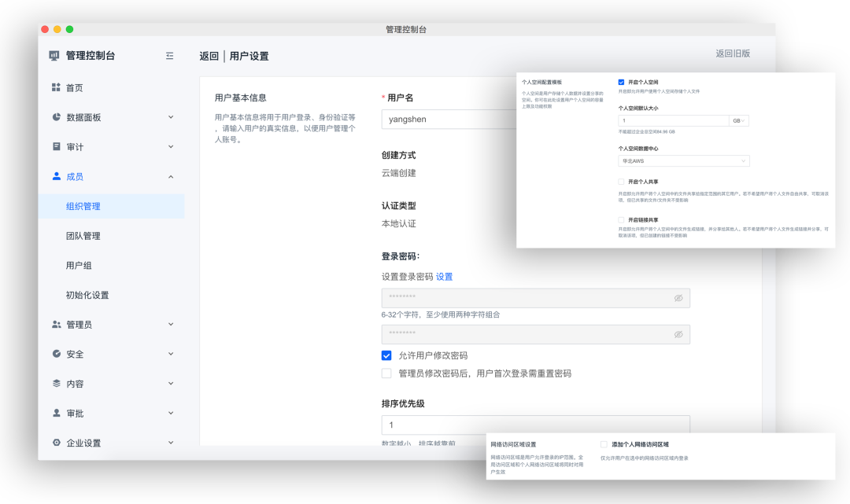Open the 华北AWS data center dropdown
This screenshot has height=504, width=850.
pos(684,160)
